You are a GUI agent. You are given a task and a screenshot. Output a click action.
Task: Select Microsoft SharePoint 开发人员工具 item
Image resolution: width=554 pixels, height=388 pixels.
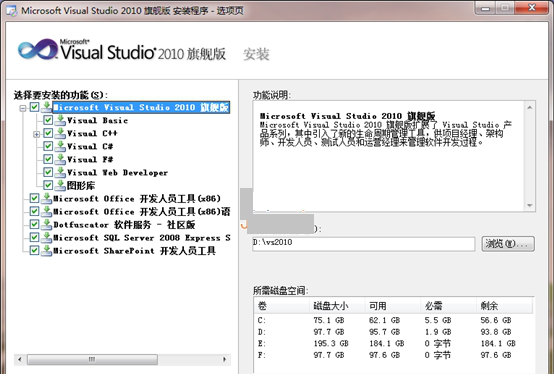[134, 251]
